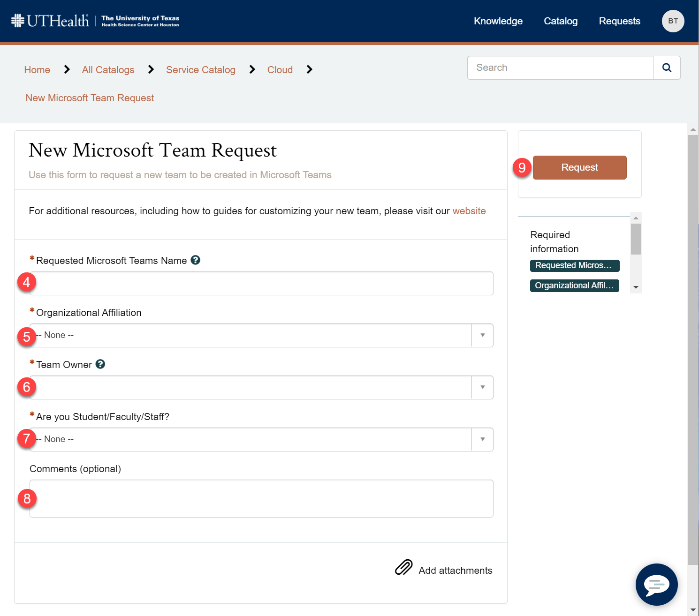The width and height of the screenshot is (699, 616).
Task: Open the Requests menu item
Action: [x=619, y=21]
